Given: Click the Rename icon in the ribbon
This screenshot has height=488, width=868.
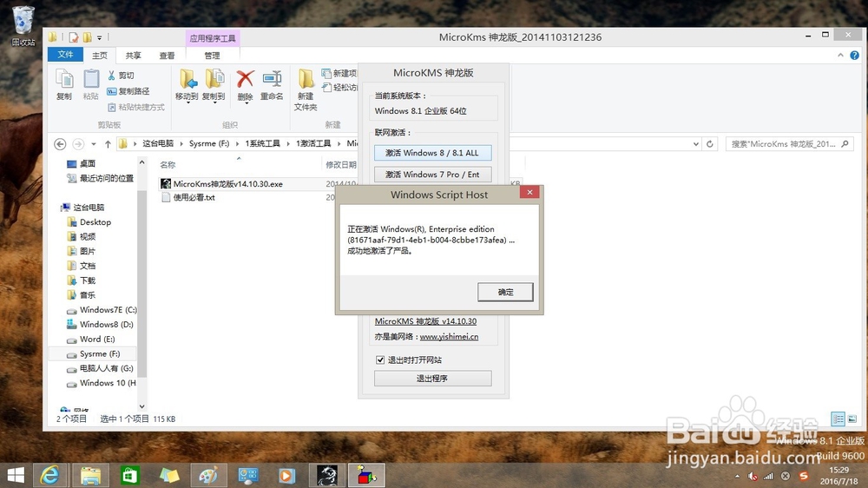Looking at the screenshot, I should point(272,85).
